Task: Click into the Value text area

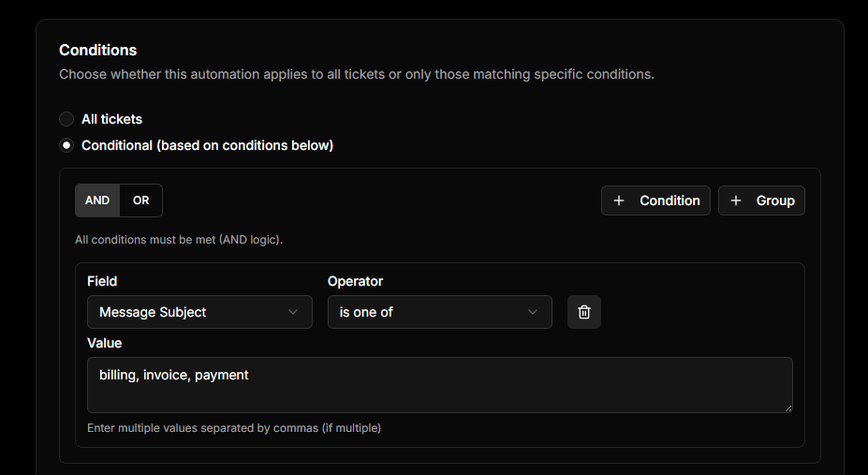Action: click(x=439, y=385)
